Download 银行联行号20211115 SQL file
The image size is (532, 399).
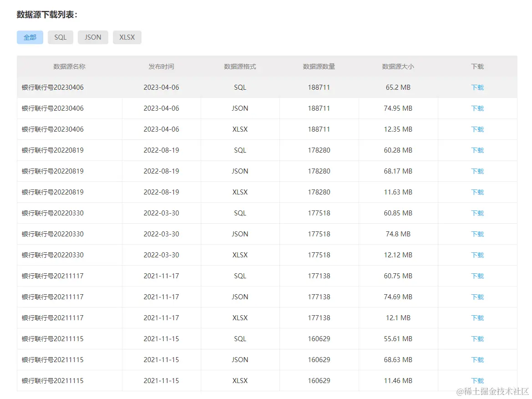point(477,339)
